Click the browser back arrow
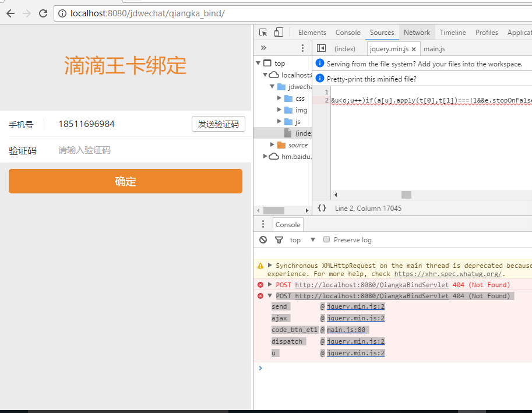The width and height of the screenshot is (532, 413). (10, 13)
